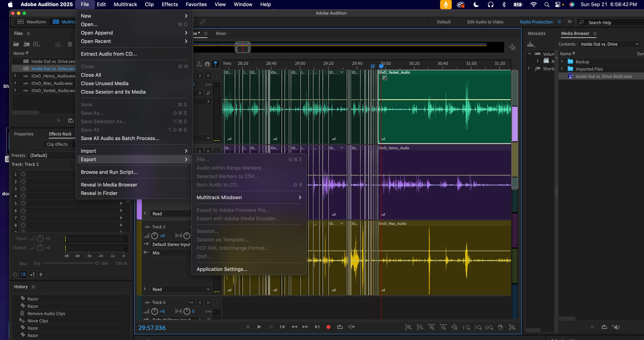Click the Skip Selection transport icon
The width and height of the screenshot is (644, 340).
tap(352, 327)
